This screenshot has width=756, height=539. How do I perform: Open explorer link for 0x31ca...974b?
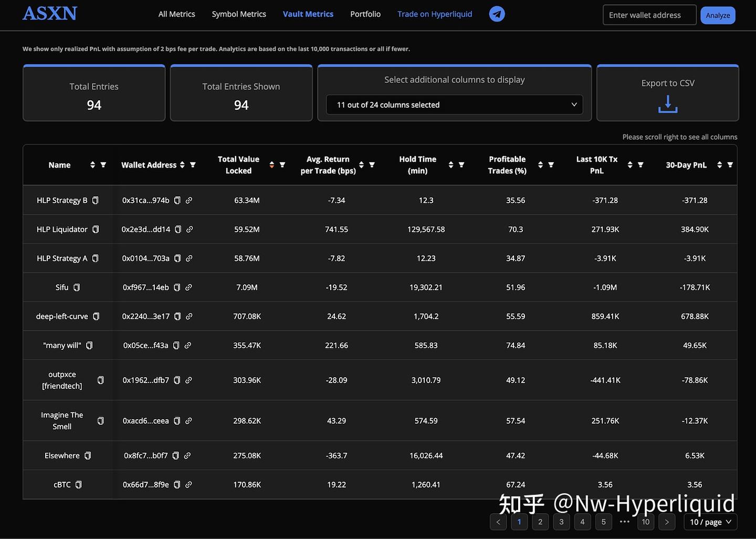(x=189, y=200)
